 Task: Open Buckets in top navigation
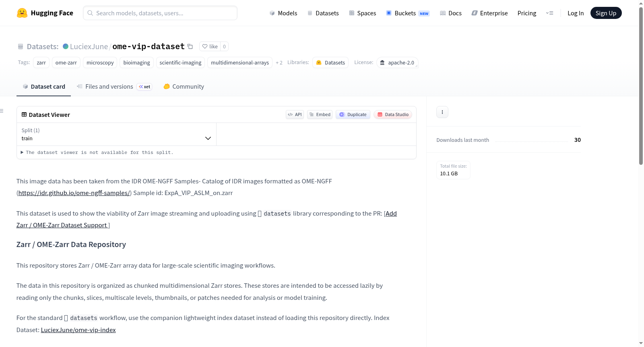408,13
